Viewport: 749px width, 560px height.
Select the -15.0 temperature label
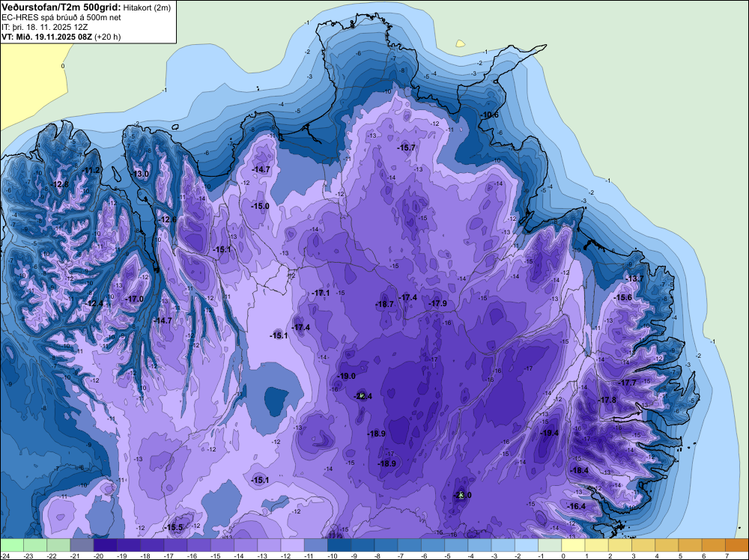point(261,206)
